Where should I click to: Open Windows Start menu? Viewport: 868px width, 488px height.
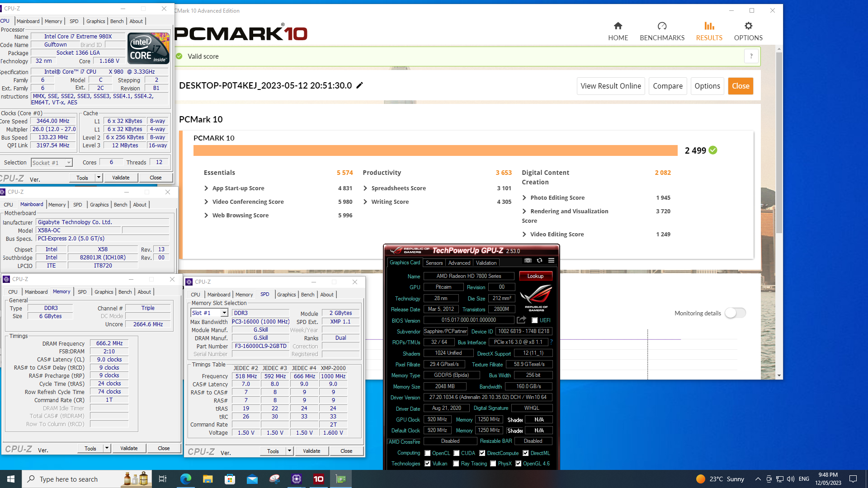pyautogui.click(x=11, y=479)
